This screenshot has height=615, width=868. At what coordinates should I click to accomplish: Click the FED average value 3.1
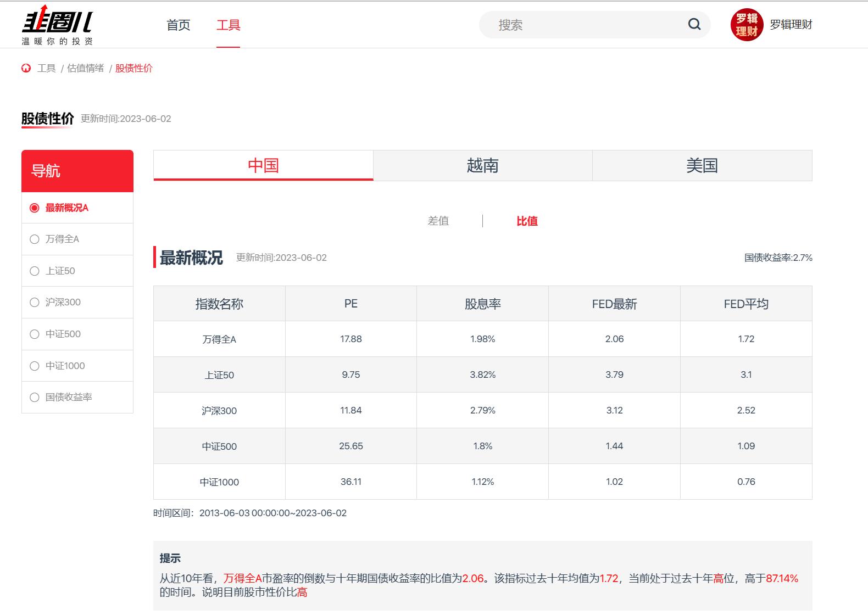click(x=746, y=374)
